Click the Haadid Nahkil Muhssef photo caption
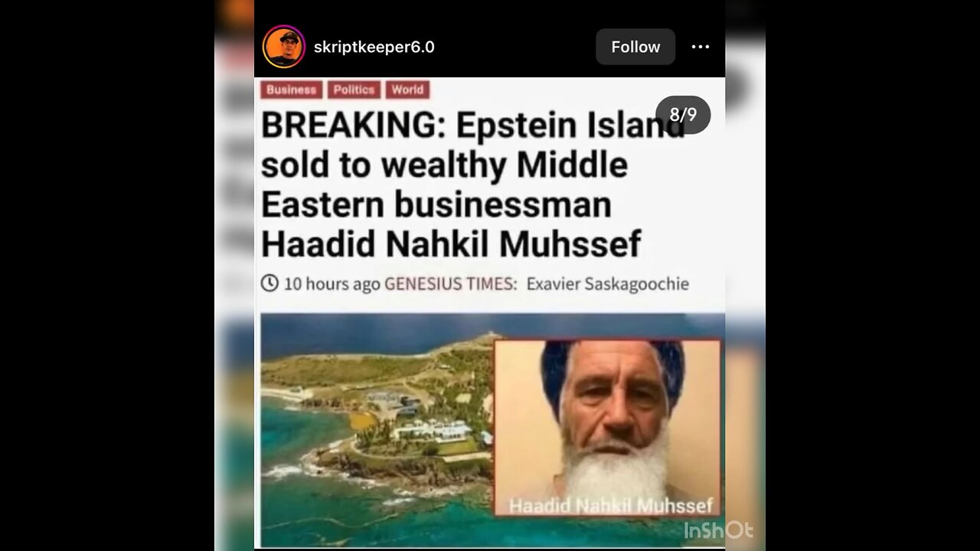 611,505
